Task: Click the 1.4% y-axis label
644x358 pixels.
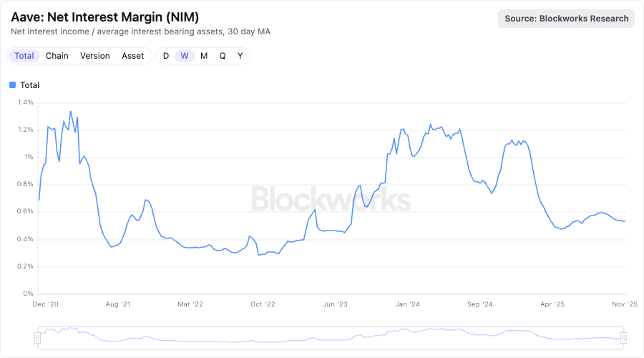Action: tap(26, 102)
